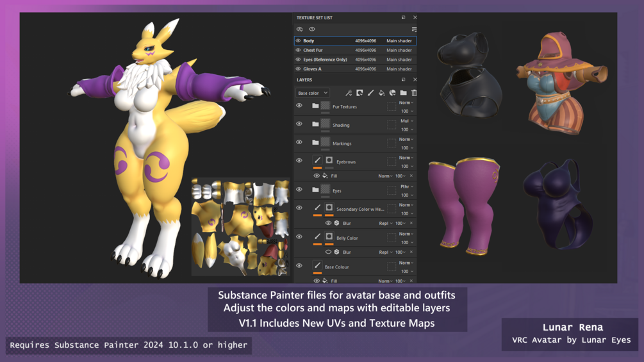Open Eyes blend mode Pthr dropdown
Image resolution: width=644 pixels, height=362 pixels.
point(407,186)
